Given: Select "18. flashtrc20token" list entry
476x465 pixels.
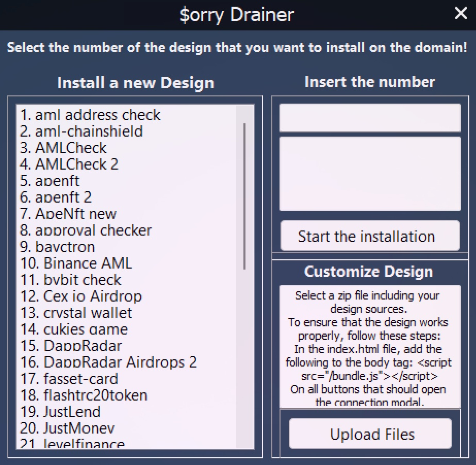Looking at the screenshot, I should 84,395.
